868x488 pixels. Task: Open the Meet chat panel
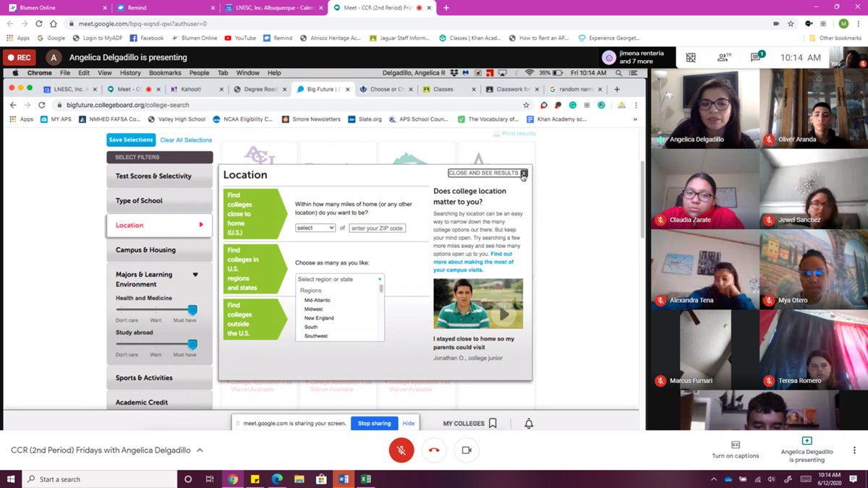click(x=757, y=57)
